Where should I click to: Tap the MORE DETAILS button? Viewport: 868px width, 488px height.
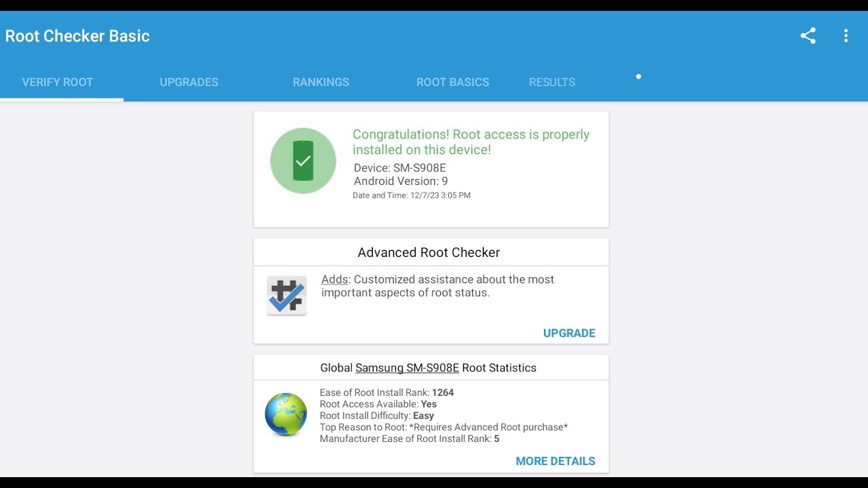555,461
